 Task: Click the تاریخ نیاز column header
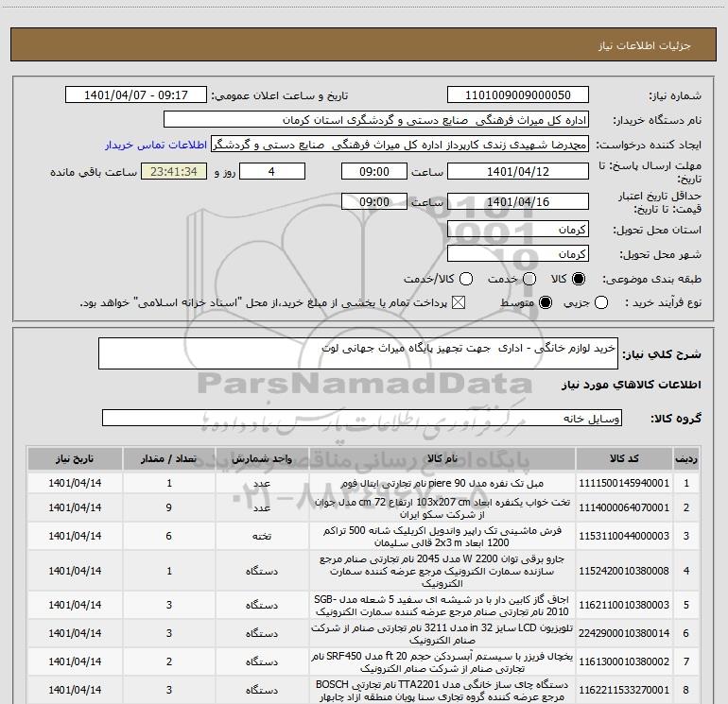pos(75,458)
